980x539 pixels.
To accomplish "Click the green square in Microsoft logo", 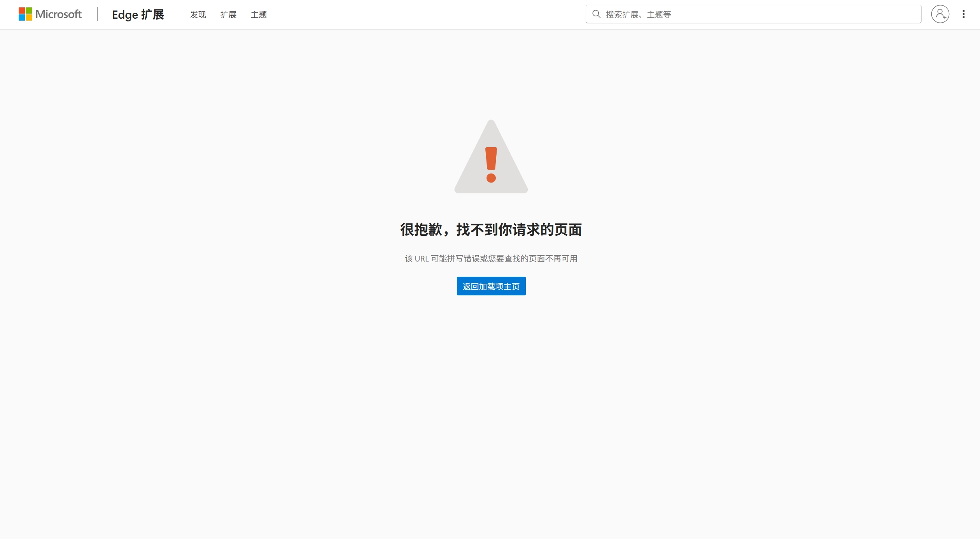I will tap(29, 11).
